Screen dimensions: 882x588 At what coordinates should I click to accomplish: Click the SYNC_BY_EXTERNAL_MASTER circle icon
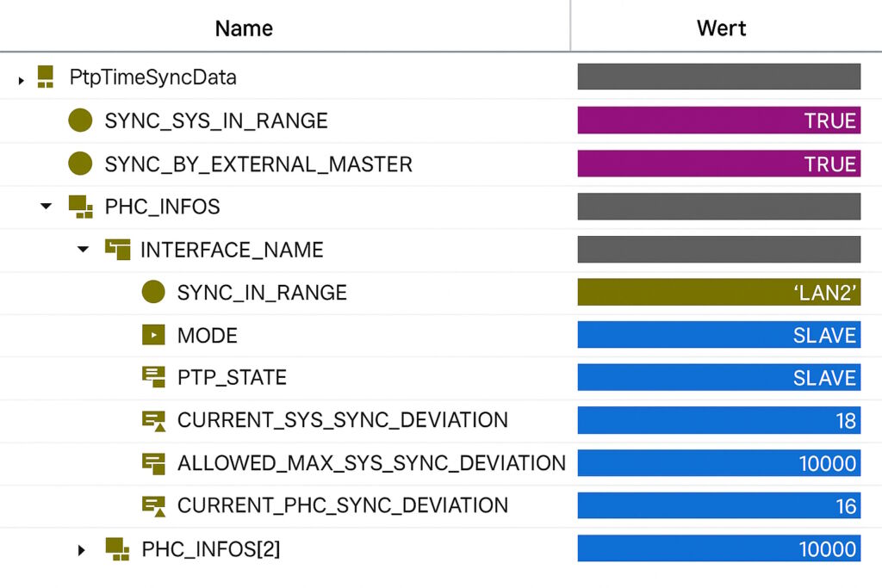point(80,164)
